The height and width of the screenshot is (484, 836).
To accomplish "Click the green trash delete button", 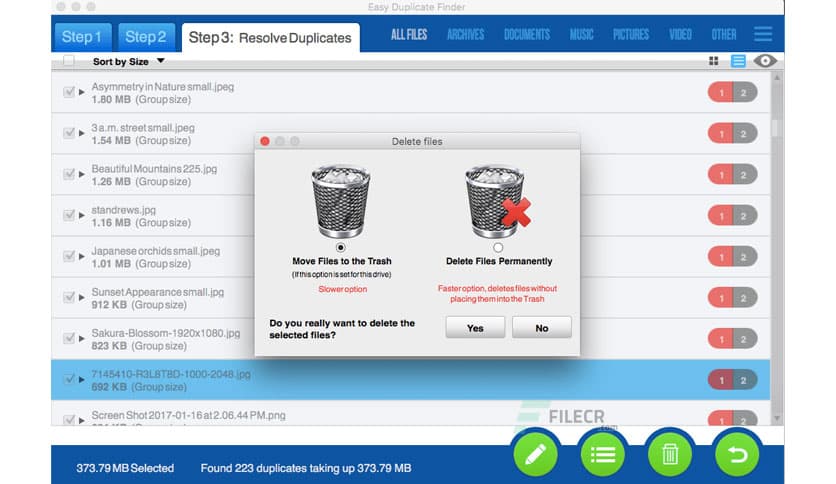I will (670, 454).
